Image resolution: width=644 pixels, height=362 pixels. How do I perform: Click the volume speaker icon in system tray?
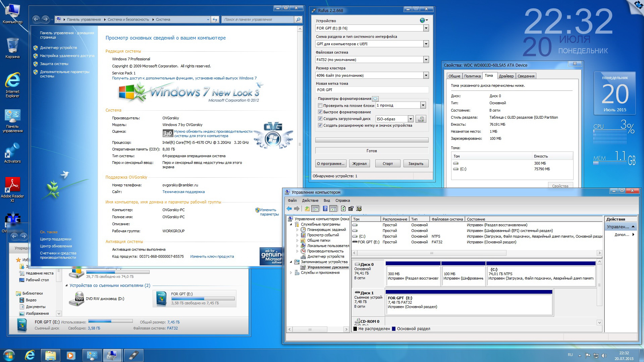[604, 355]
